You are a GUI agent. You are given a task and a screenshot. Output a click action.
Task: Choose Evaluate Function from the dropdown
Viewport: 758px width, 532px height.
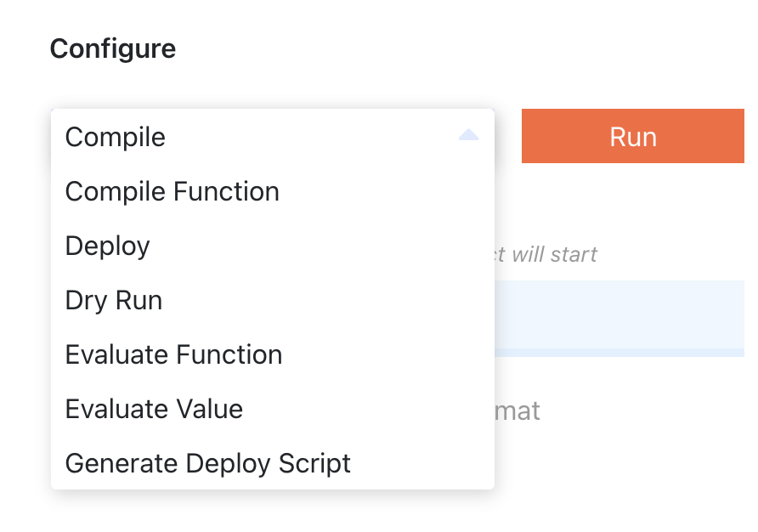tap(173, 354)
